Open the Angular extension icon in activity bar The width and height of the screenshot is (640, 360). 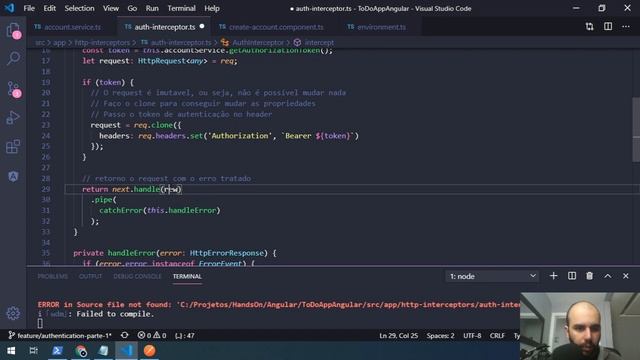(x=13, y=176)
